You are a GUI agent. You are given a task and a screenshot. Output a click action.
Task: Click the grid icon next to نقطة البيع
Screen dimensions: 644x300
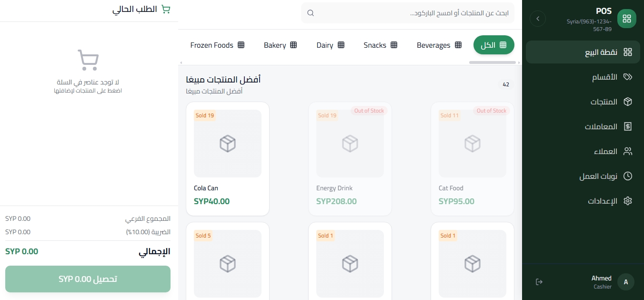coord(628,52)
